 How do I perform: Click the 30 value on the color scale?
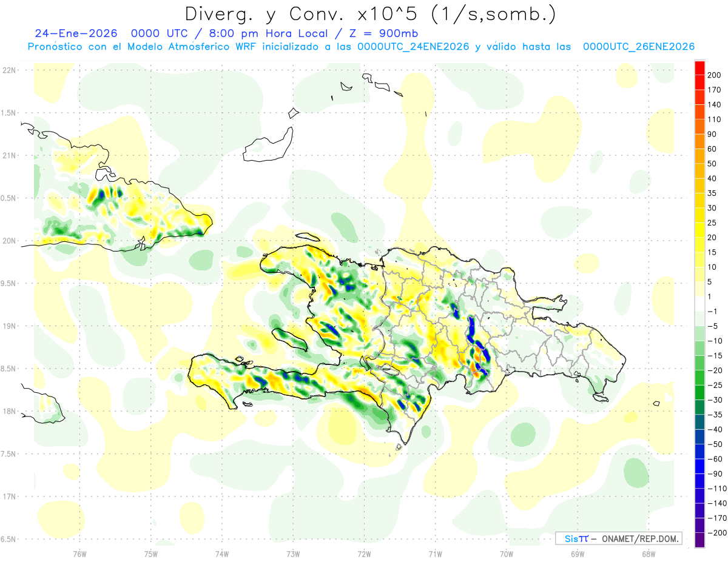[x=712, y=208]
